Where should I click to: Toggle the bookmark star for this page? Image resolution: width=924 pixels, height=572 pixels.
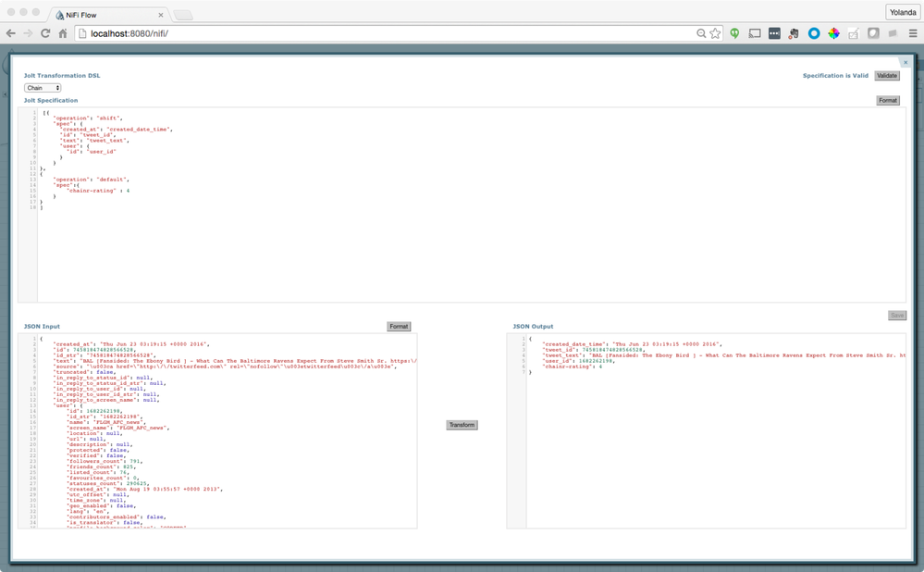714,31
